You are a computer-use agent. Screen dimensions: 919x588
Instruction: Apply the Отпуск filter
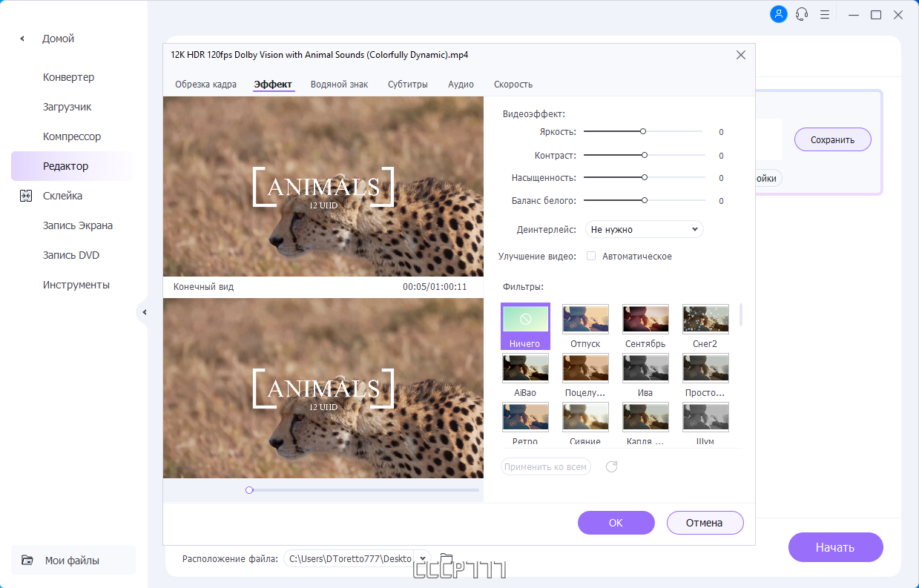(x=585, y=326)
